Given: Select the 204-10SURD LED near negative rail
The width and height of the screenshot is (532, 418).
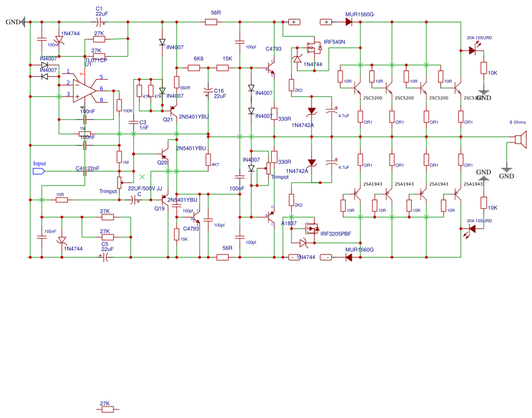Looking at the screenshot, I should pyautogui.click(x=471, y=230).
